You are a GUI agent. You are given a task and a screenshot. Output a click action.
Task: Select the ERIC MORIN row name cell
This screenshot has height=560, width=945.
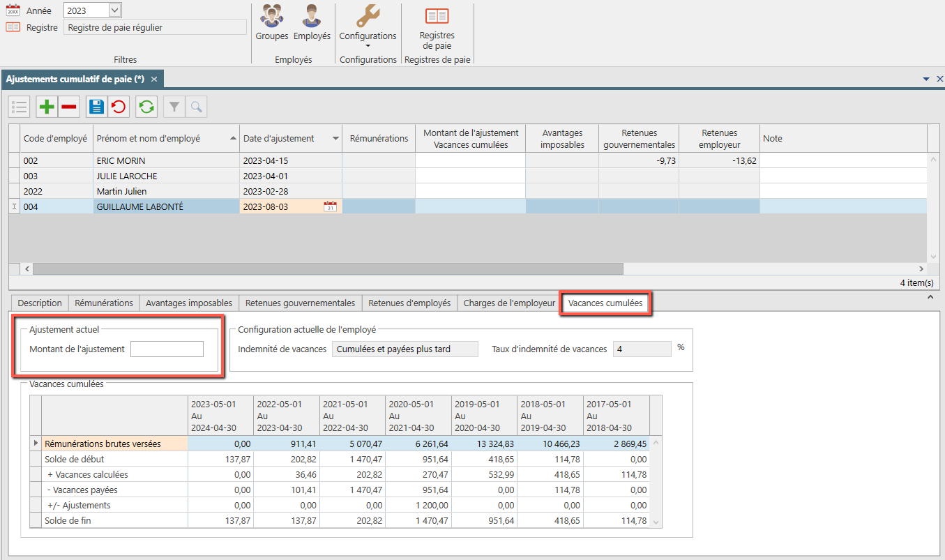(x=167, y=160)
